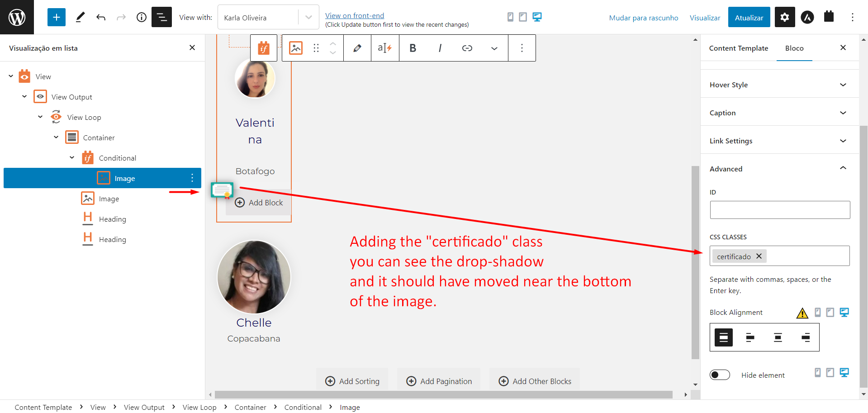The width and height of the screenshot is (868, 413).
Task: Toggle italic formatting
Action: click(x=440, y=48)
